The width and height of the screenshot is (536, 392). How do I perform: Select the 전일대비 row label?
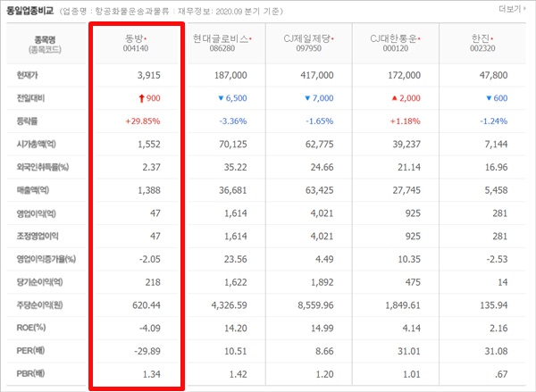[x=30, y=98]
